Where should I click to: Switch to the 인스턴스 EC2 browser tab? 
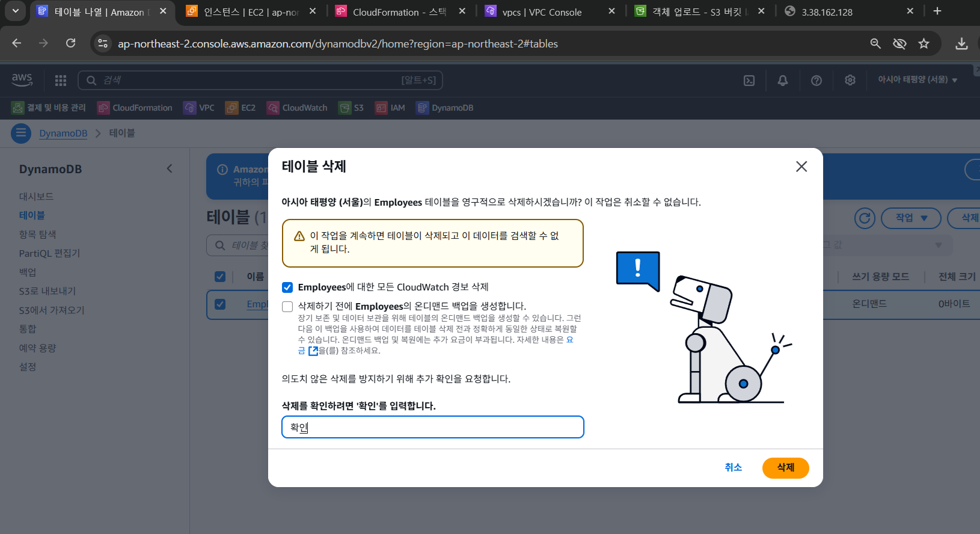coord(251,11)
